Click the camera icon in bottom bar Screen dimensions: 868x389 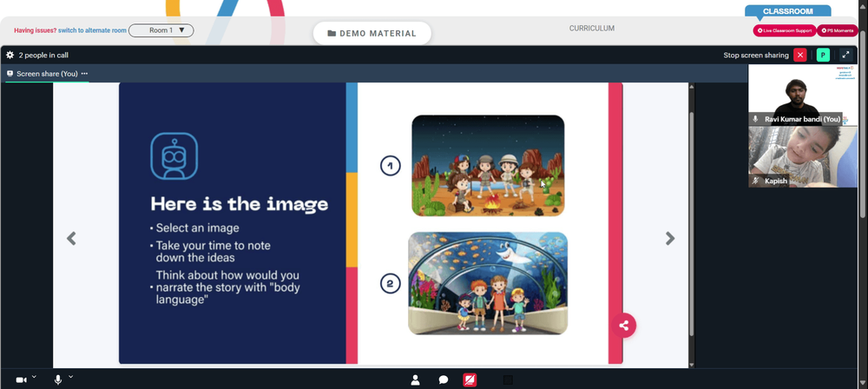(21, 379)
